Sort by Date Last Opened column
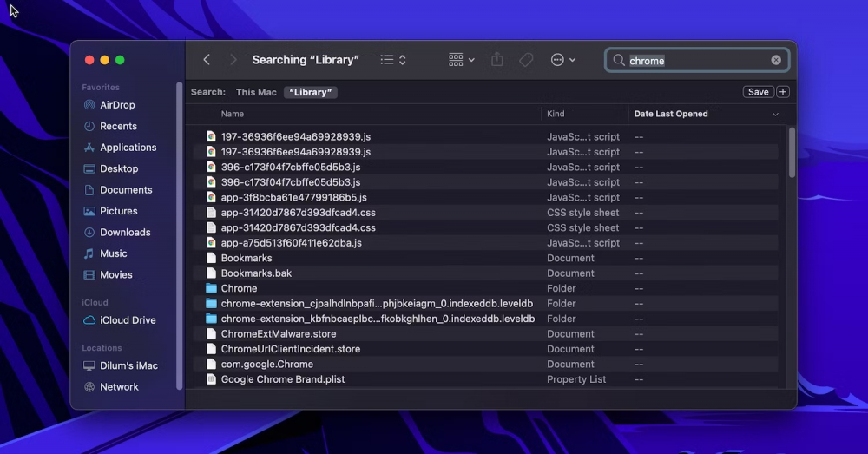 671,114
